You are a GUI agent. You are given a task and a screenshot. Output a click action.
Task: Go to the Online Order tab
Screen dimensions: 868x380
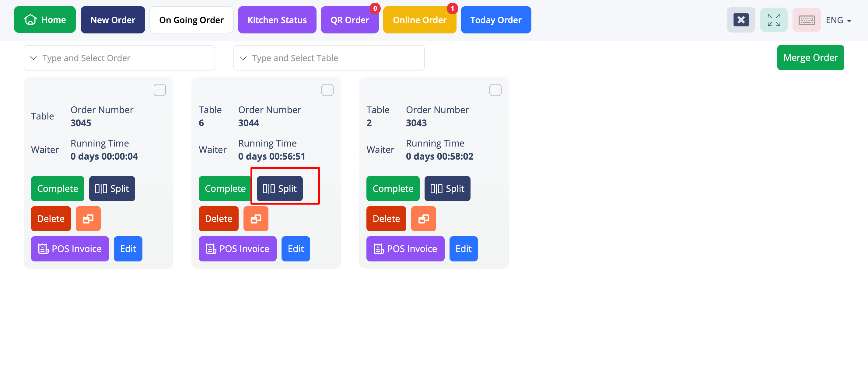pos(419,20)
